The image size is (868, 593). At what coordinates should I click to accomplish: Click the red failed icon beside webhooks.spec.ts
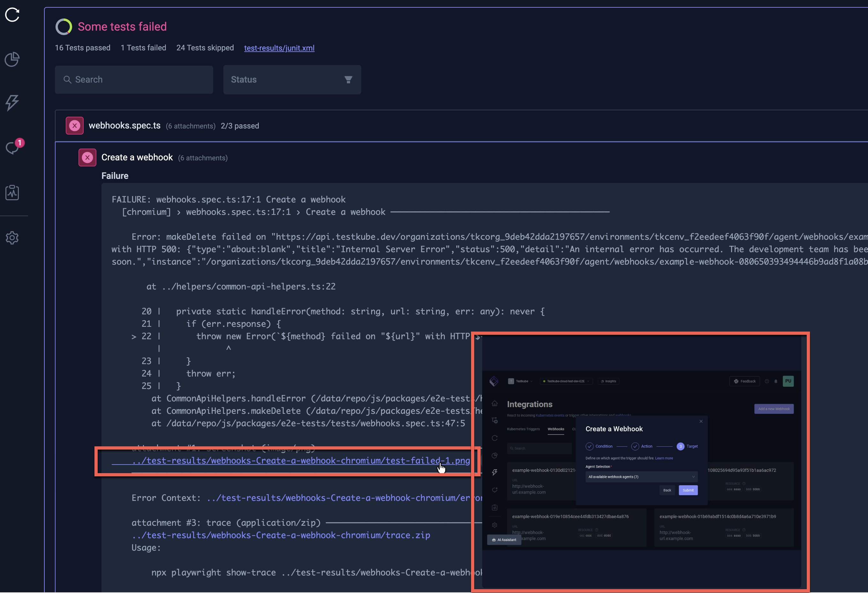pyautogui.click(x=75, y=126)
